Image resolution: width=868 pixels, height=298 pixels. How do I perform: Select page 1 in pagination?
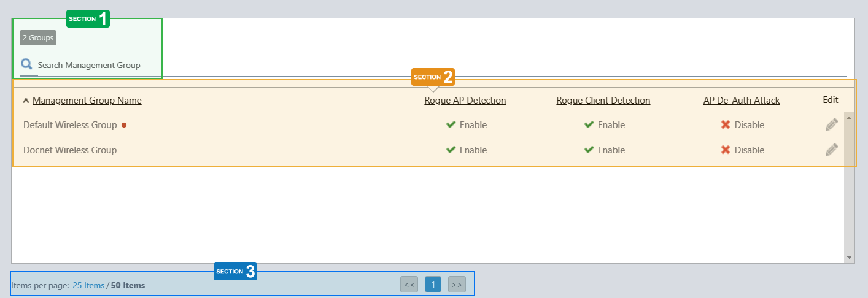[433, 285]
